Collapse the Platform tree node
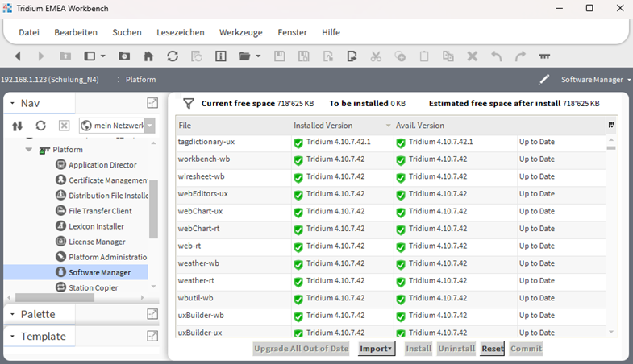The width and height of the screenshot is (633, 364). (x=29, y=150)
